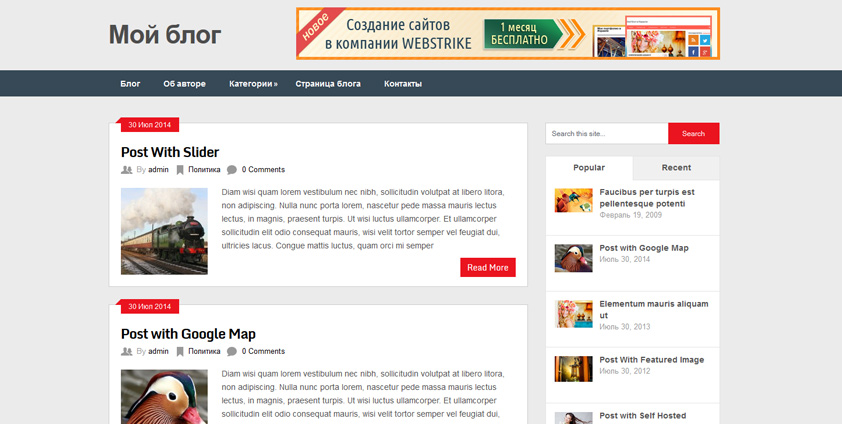Viewport: 842px width, 424px height.
Task: Click date Июль 30, 2012 in sidebar
Action: pyautogui.click(x=625, y=371)
